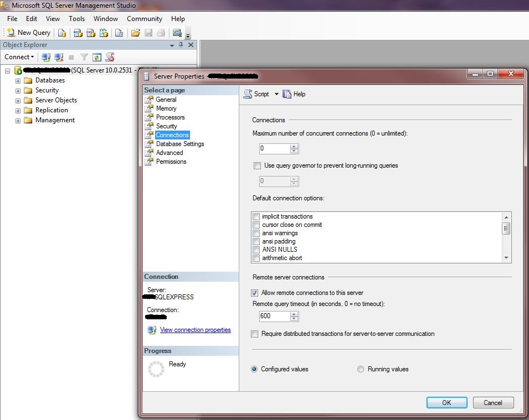This screenshot has height=420, width=529.
Task: Click the Print icon in toolbar
Action: 161,33
